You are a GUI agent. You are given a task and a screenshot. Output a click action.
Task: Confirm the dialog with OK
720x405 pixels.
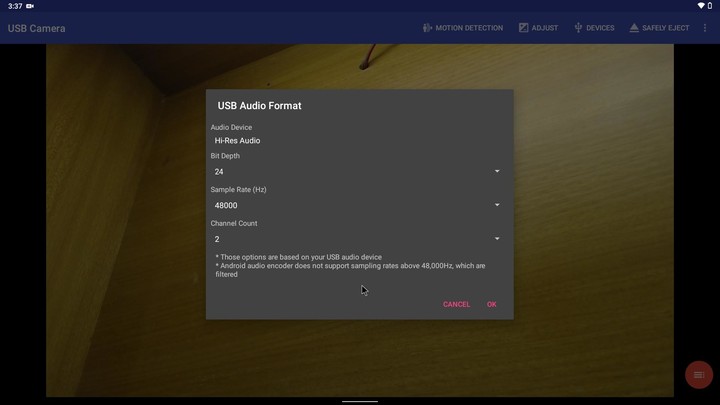click(491, 304)
